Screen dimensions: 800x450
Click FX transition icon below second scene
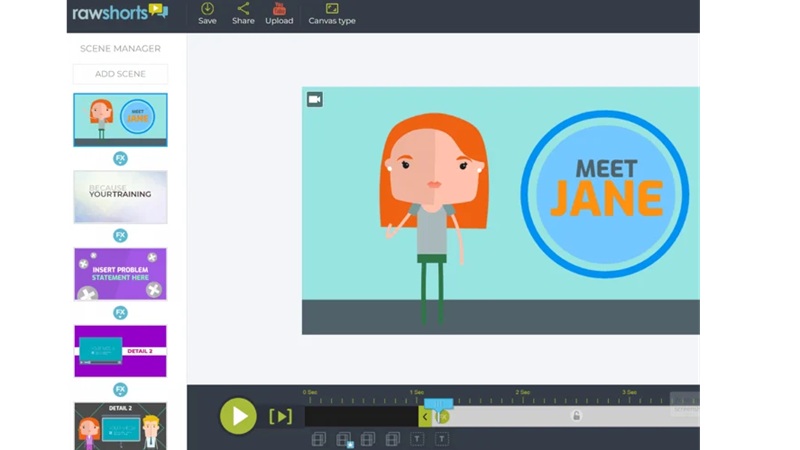(x=120, y=235)
